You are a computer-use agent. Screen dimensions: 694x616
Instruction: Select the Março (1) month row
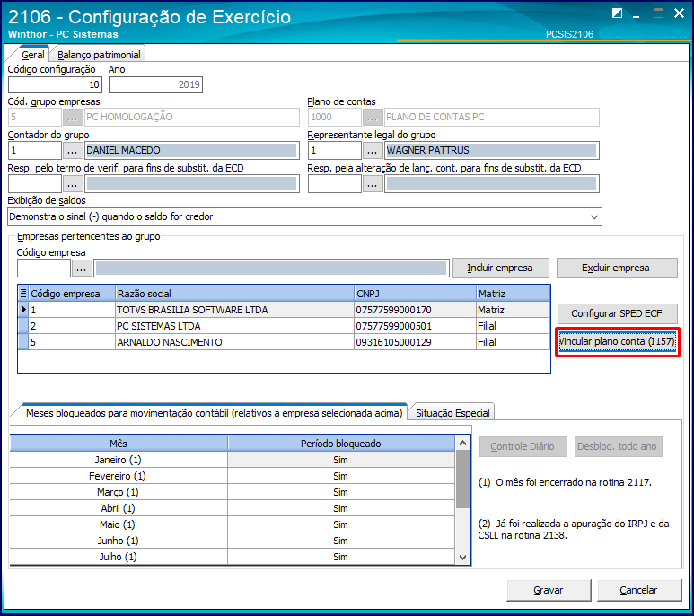click(232, 492)
